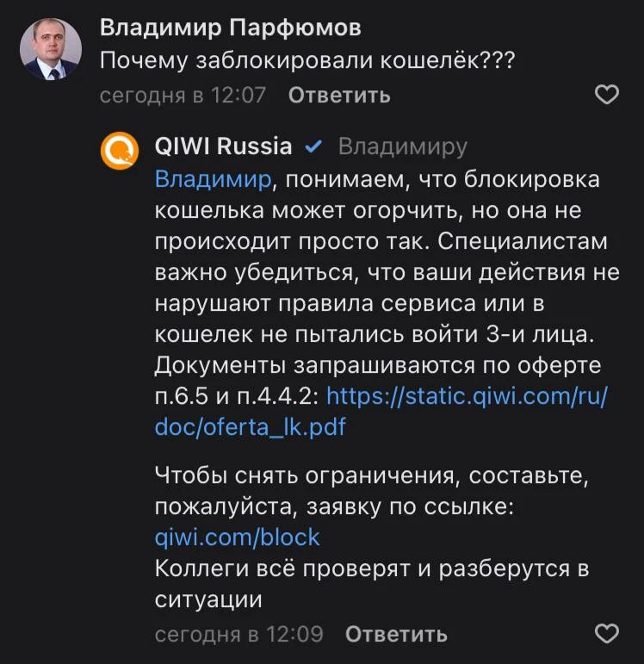Open Владимир Парфюмов's profile photo
The width and height of the screenshot is (644, 664).
click(51, 49)
